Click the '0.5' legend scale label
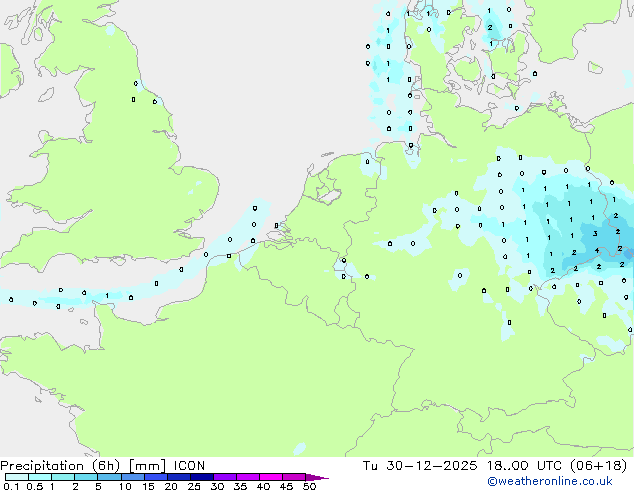634x490 pixels. pos(35,486)
